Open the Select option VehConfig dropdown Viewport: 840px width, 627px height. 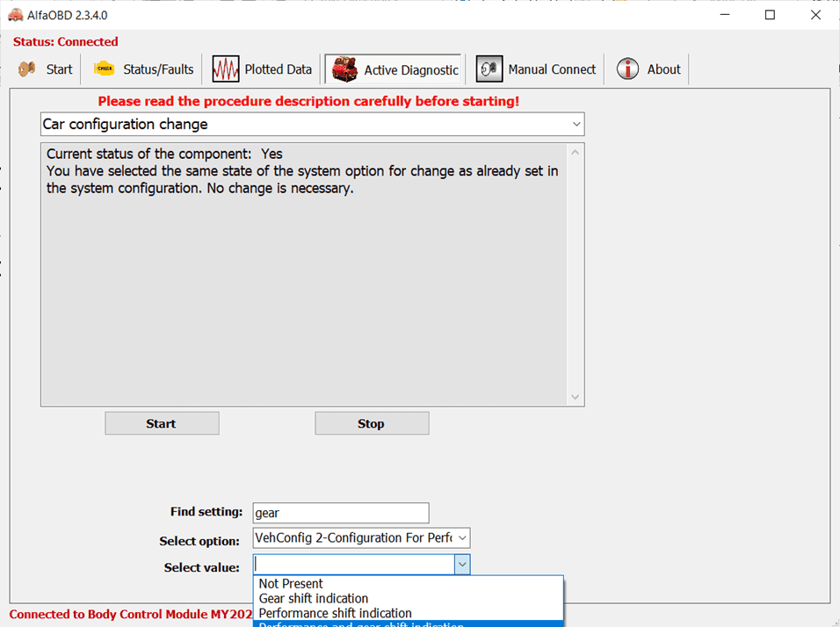(462, 538)
